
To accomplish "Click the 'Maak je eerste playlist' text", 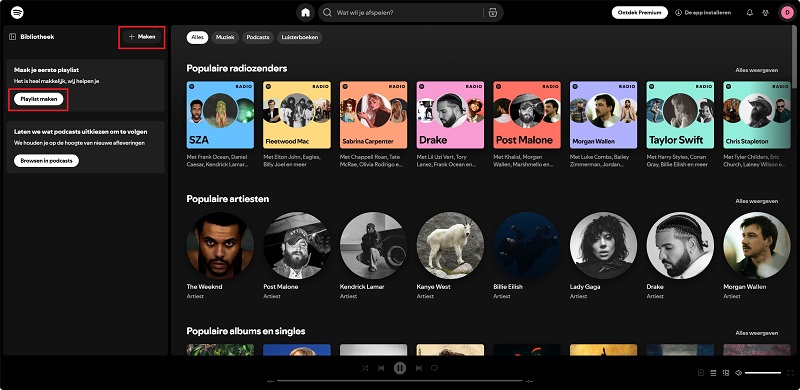I will (x=46, y=70).
